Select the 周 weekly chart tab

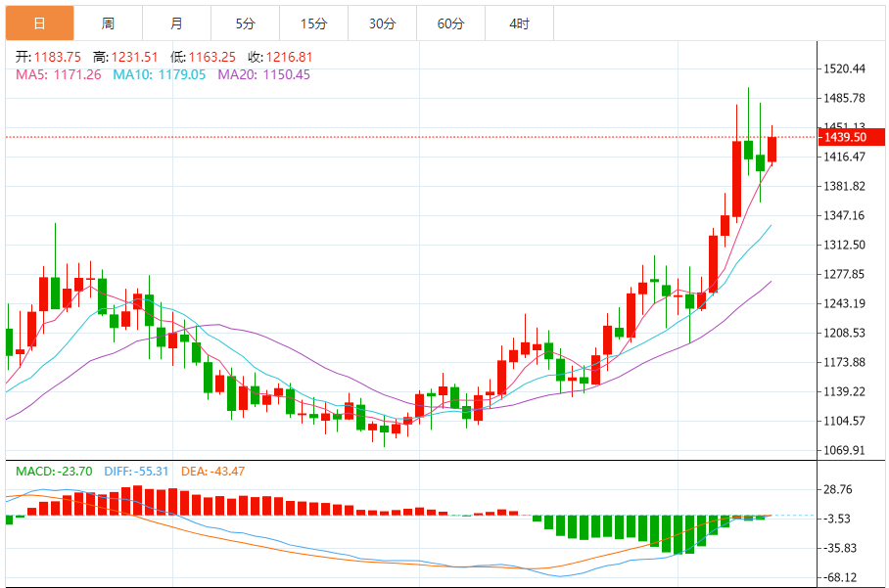(x=108, y=23)
